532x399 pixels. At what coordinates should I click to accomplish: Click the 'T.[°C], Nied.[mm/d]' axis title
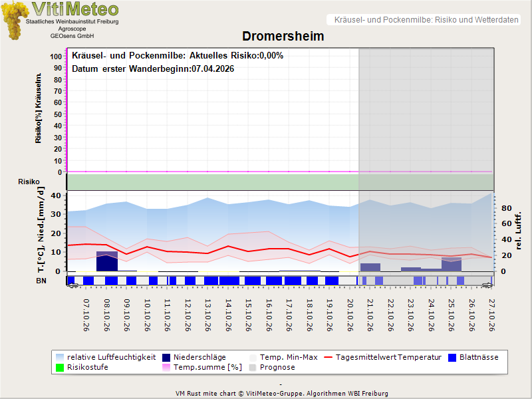pos(41,229)
